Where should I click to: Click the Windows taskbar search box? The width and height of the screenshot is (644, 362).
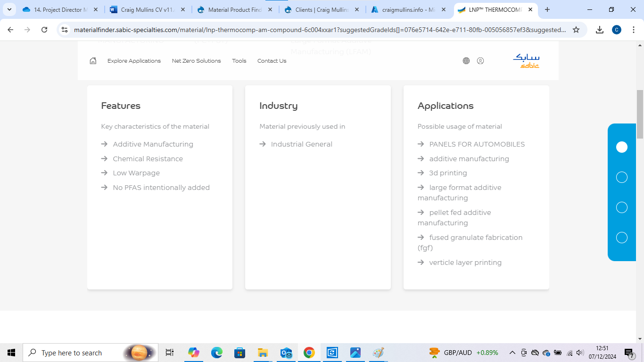[x=91, y=353]
